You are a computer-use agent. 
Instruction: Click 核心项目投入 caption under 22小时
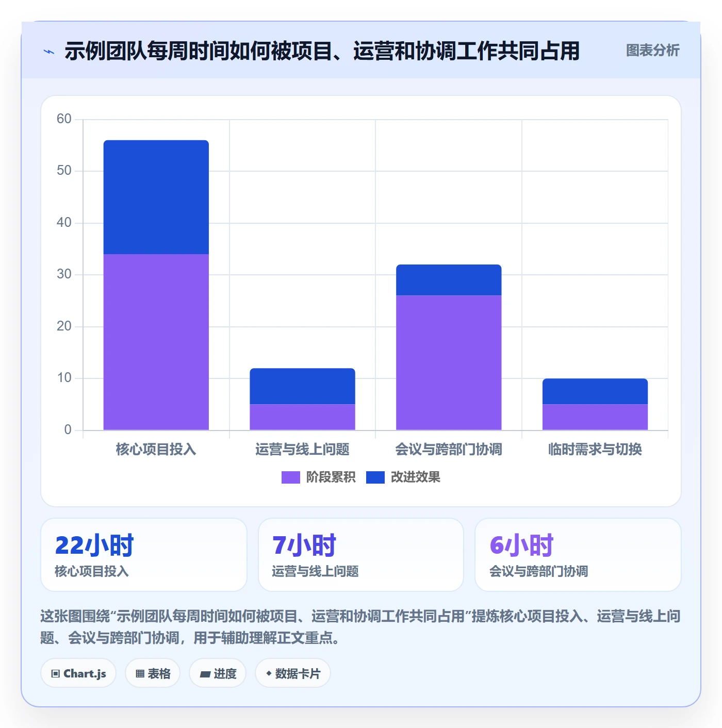[92, 572]
